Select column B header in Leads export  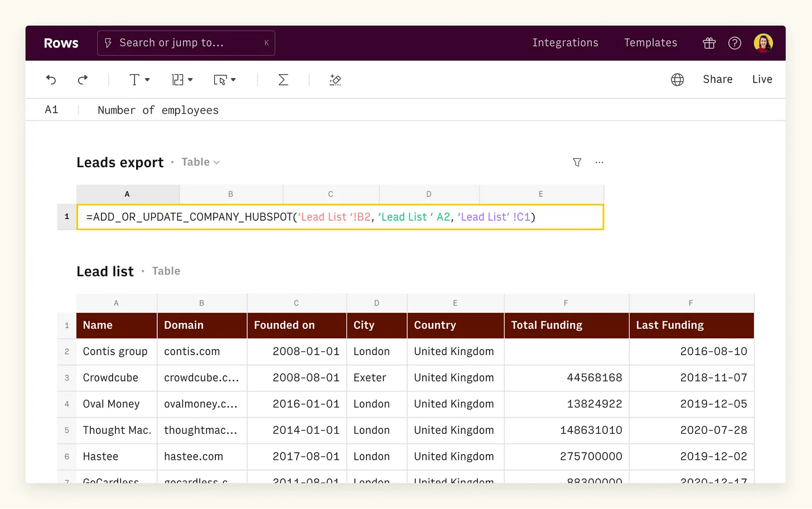[x=231, y=194]
